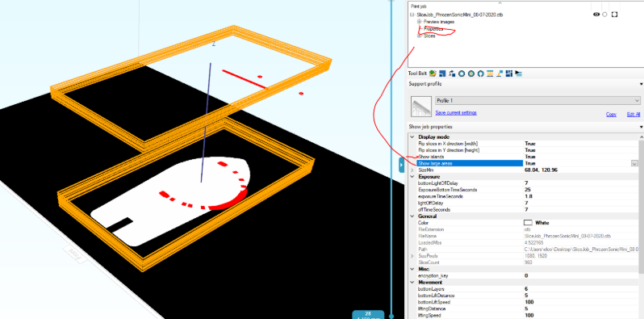The image size is (644, 319).
Task: Expand the Slices tree node
Action: click(420, 36)
